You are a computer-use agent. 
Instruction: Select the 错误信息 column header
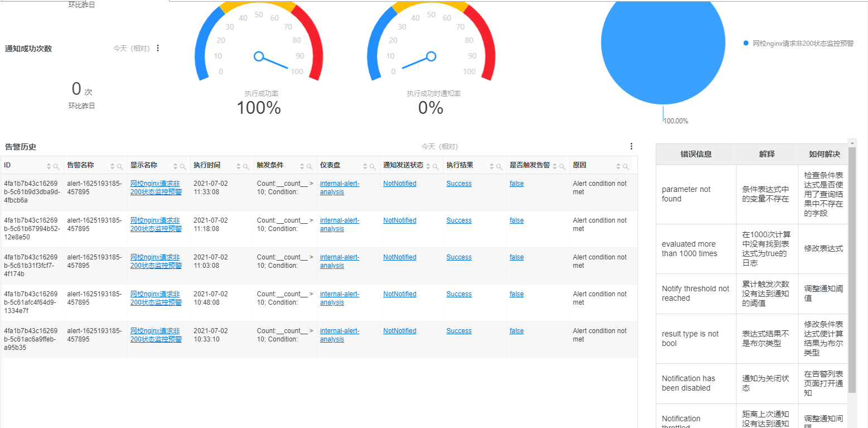[x=696, y=154]
